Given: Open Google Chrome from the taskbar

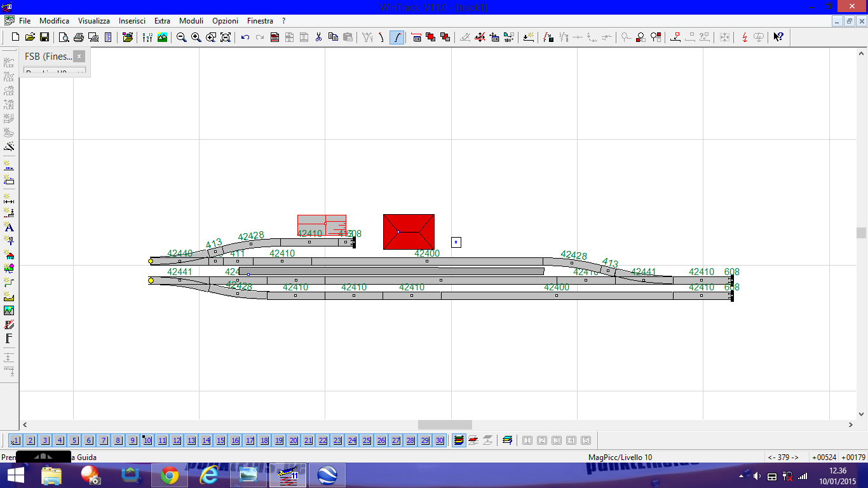Looking at the screenshot, I should click(169, 475).
